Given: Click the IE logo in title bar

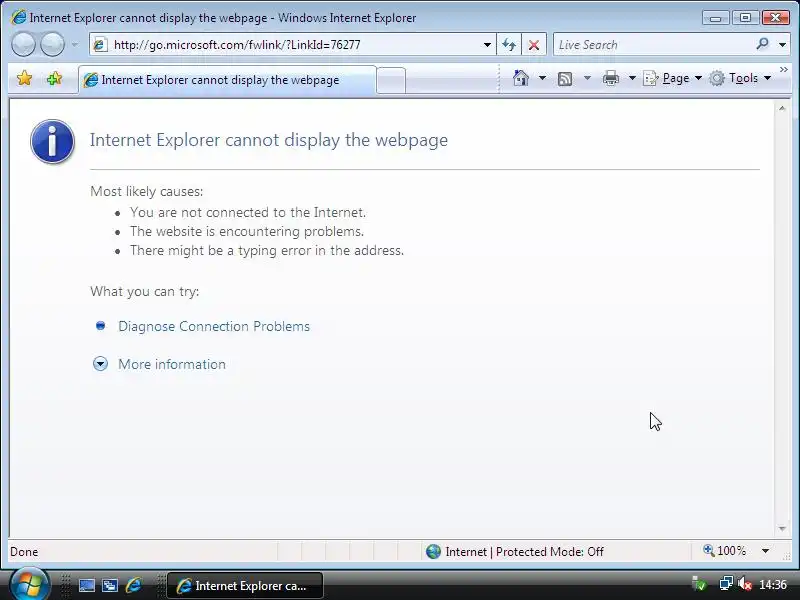Looking at the screenshot, I should 18,17.
